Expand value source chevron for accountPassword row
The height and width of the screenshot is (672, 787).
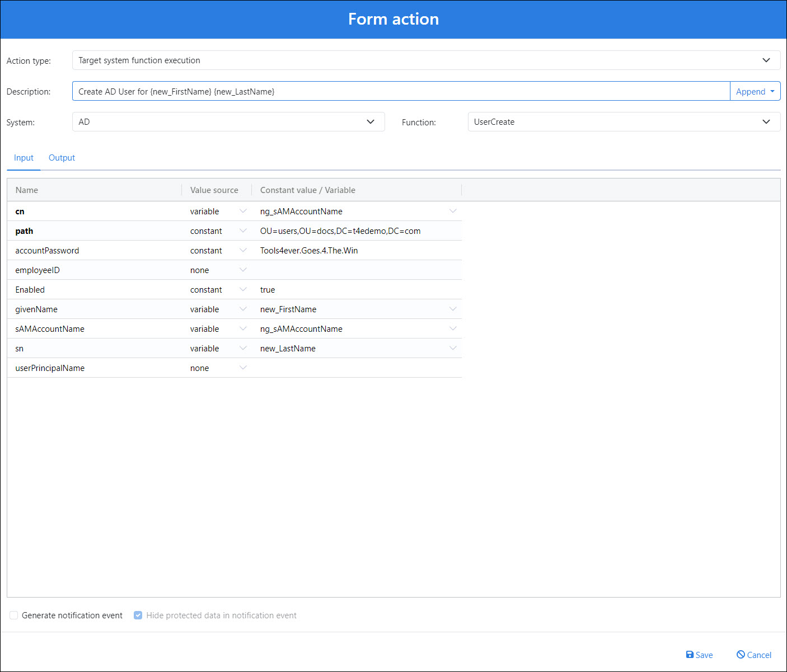tap(243, 250)
